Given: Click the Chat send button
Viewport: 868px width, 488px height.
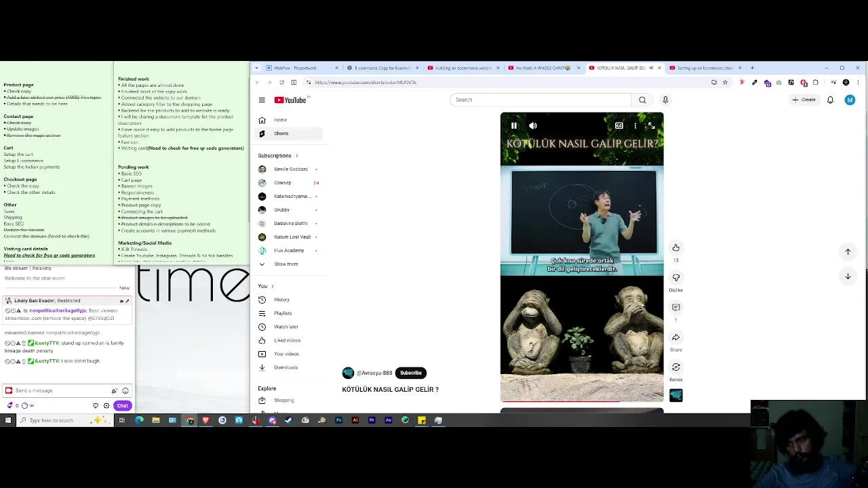Looking at the screenshot, I should pos(122,405).
